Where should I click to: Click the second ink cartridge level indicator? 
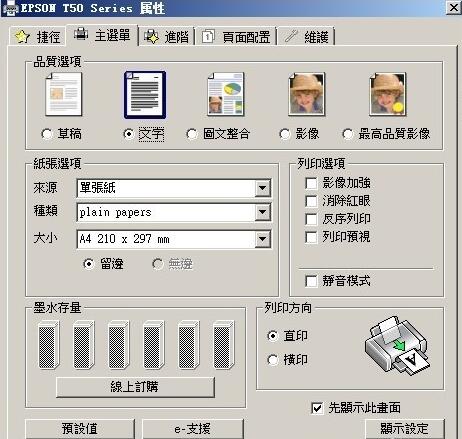84,345
